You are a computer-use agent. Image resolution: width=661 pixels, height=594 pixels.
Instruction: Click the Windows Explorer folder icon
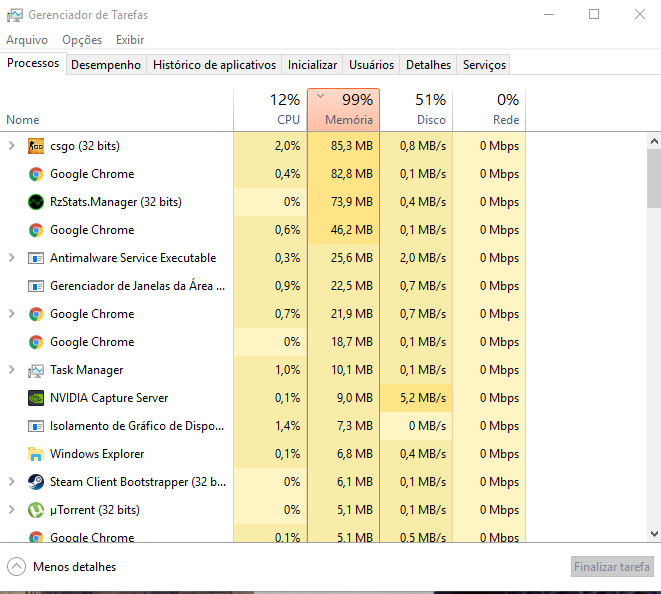(36, 454)
